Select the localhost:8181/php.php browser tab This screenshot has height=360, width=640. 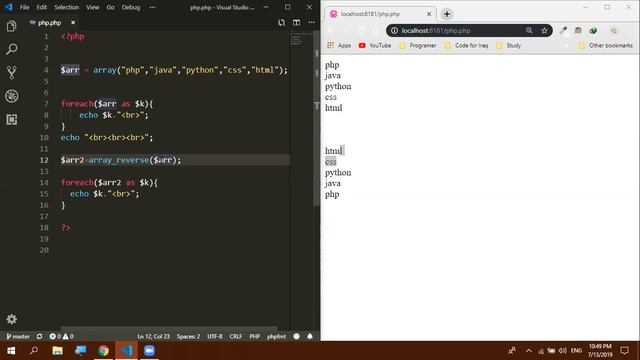(380, 14)
